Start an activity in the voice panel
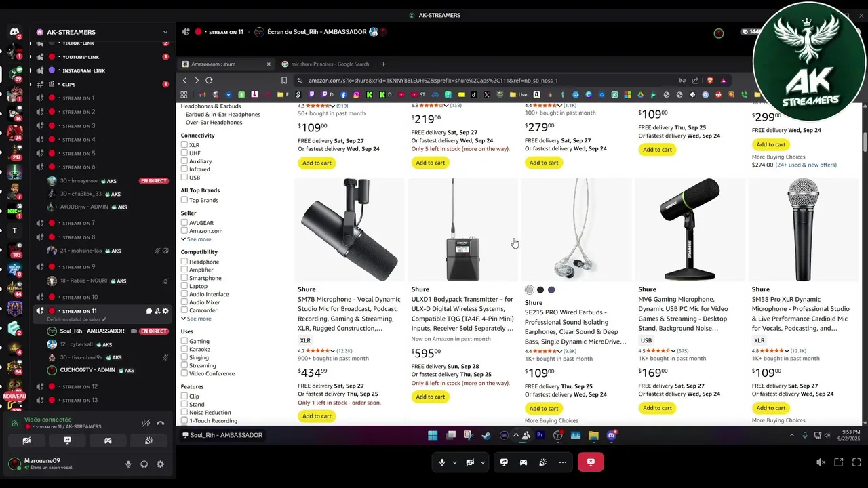 tap(108, 441)
